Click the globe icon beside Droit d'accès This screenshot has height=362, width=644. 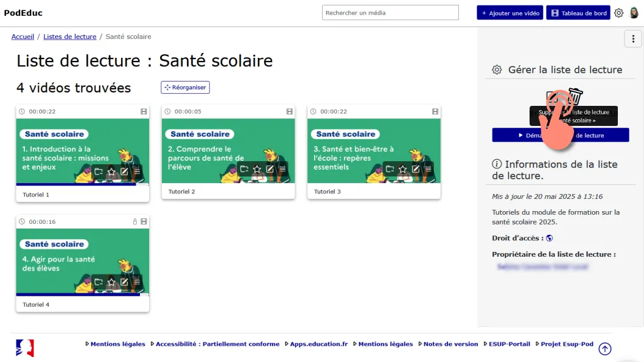pyautogui.click(x=549, y=238)
